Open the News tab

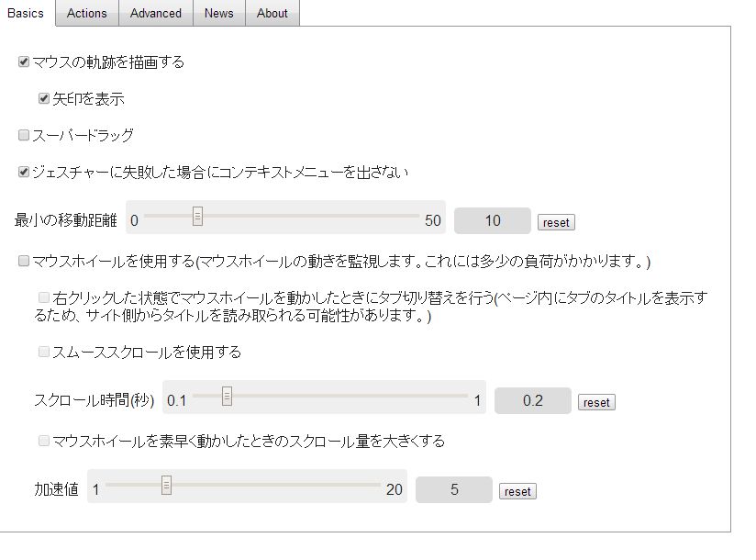(x=219, y=13)
